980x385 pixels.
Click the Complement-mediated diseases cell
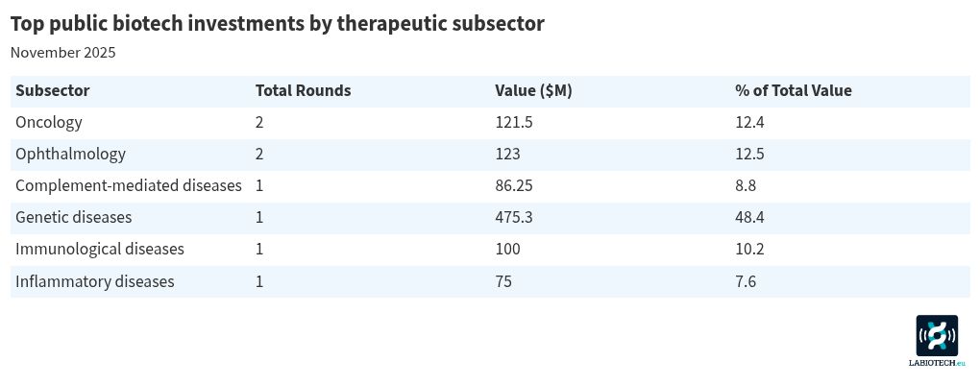click(x=129, y=186)
